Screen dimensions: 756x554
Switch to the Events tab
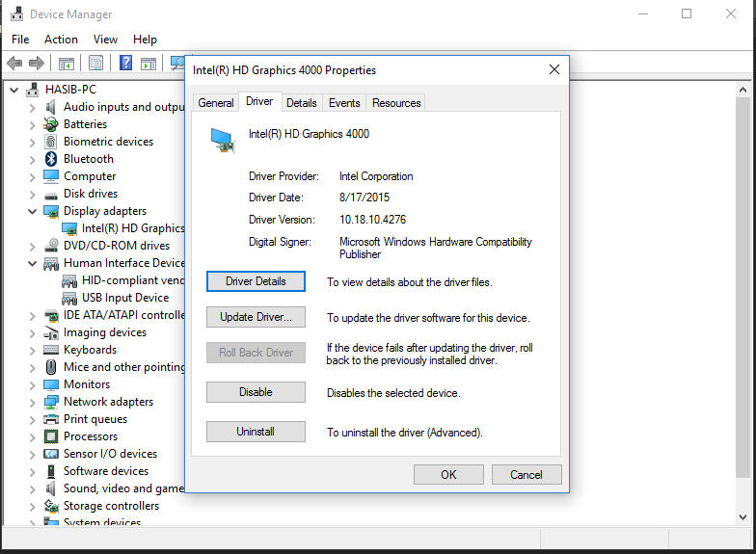(344, 102)
